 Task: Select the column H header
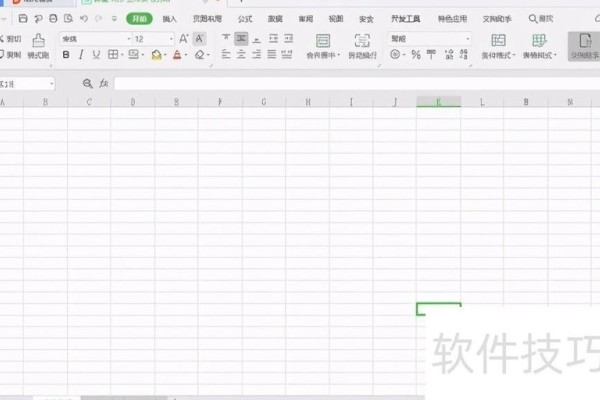tap(308, 102)
